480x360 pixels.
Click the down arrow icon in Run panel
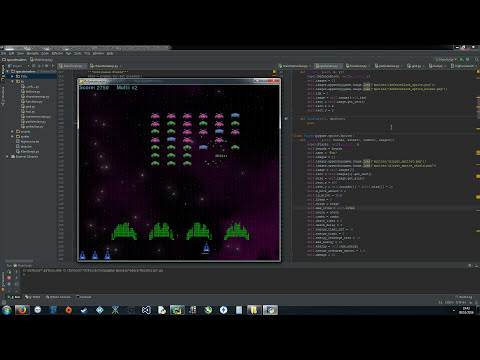16,278
